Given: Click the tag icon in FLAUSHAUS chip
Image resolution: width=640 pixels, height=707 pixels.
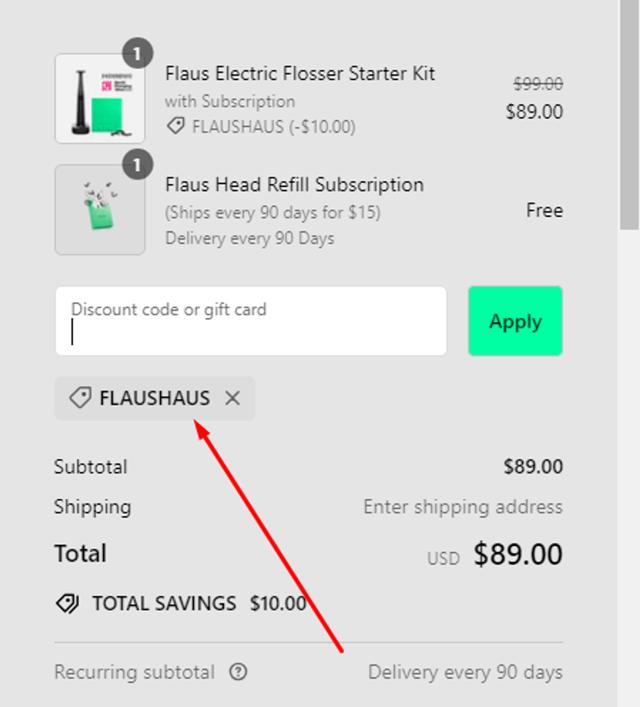Looking at the screenshot, I should point(80,398).
